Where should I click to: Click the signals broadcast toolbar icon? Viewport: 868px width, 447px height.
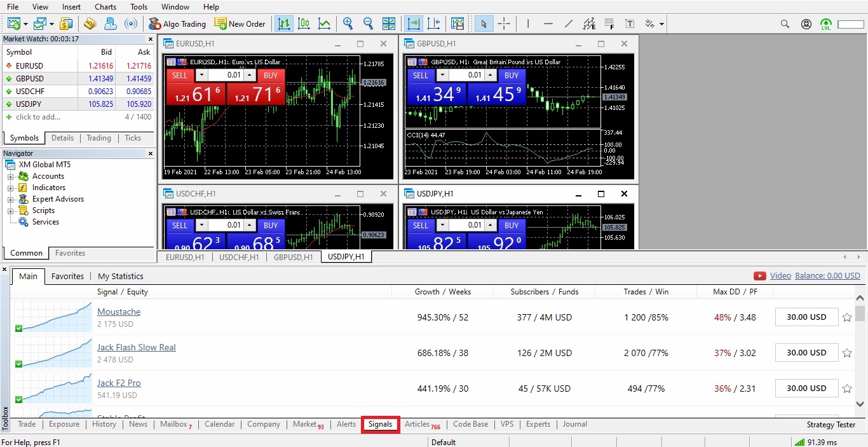[x=130, y=24]
